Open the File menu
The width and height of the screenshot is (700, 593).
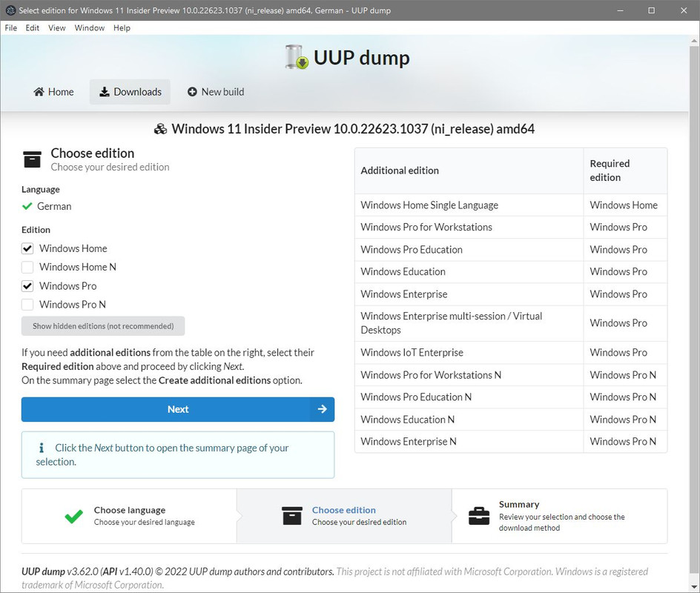[x=10, y=27]
